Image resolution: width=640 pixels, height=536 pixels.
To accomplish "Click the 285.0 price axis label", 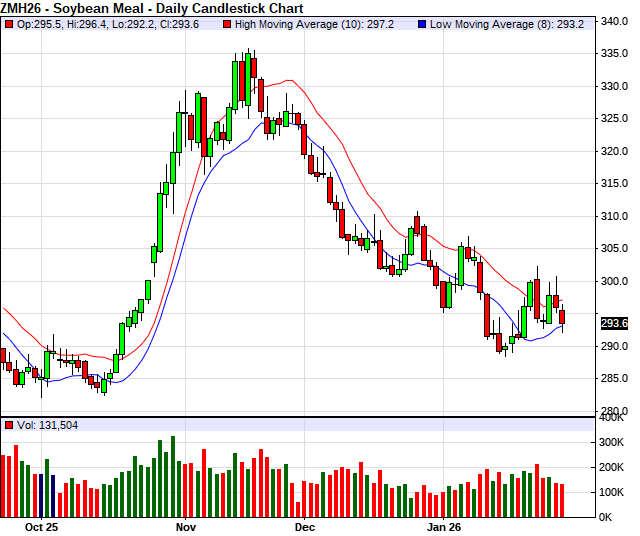I will pyautogui.click(x=613, y=378).
